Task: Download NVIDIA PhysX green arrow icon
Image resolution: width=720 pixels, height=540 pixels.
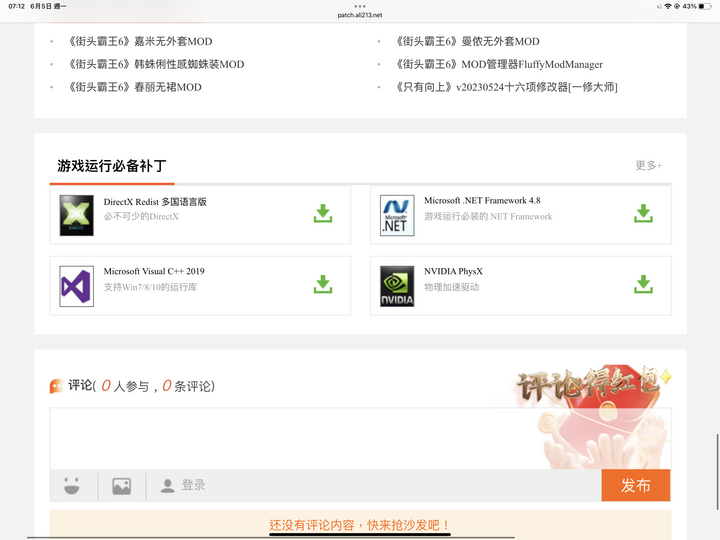Action: [643, 284]
